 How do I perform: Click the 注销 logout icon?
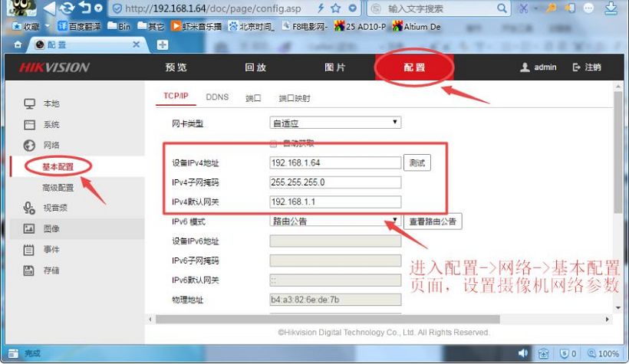576,67
